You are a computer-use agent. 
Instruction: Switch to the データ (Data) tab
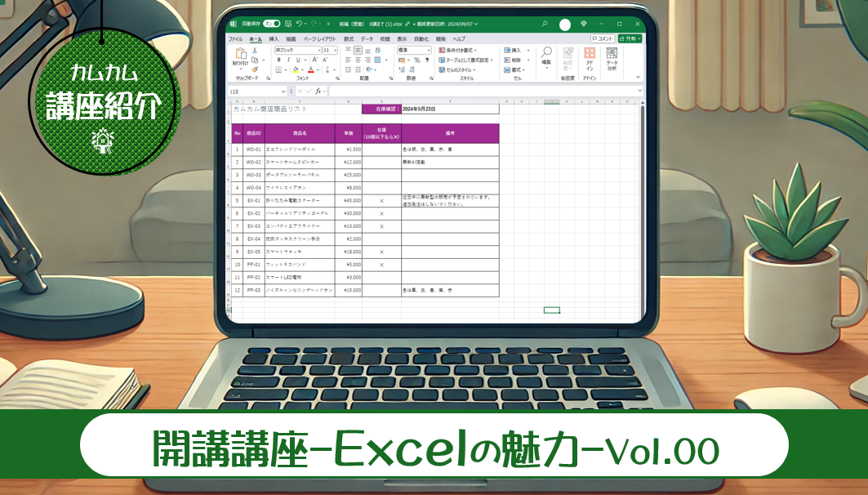pyautogui.click(x=367, y=39)
